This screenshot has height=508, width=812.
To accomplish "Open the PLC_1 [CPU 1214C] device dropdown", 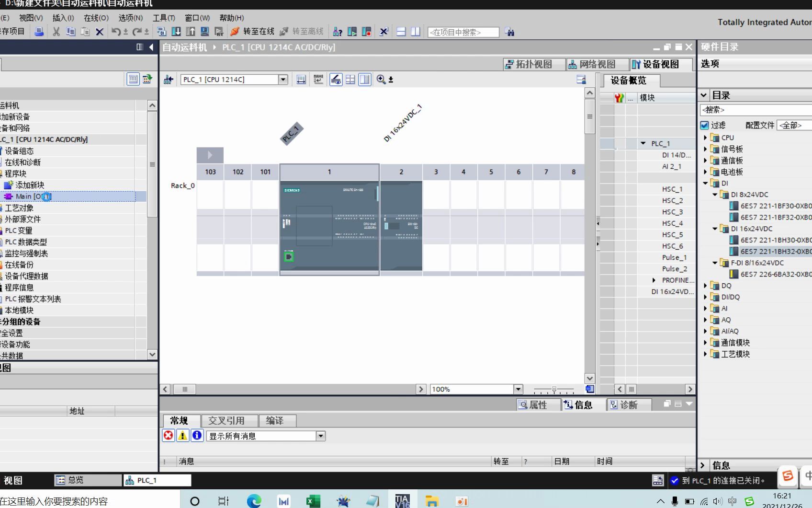I will [283, 80].
